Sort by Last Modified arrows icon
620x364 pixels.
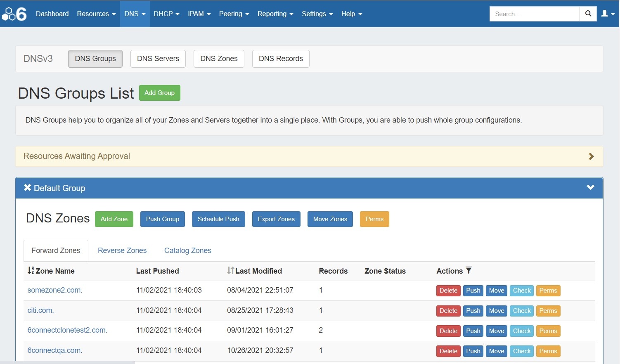coord(230,271)
